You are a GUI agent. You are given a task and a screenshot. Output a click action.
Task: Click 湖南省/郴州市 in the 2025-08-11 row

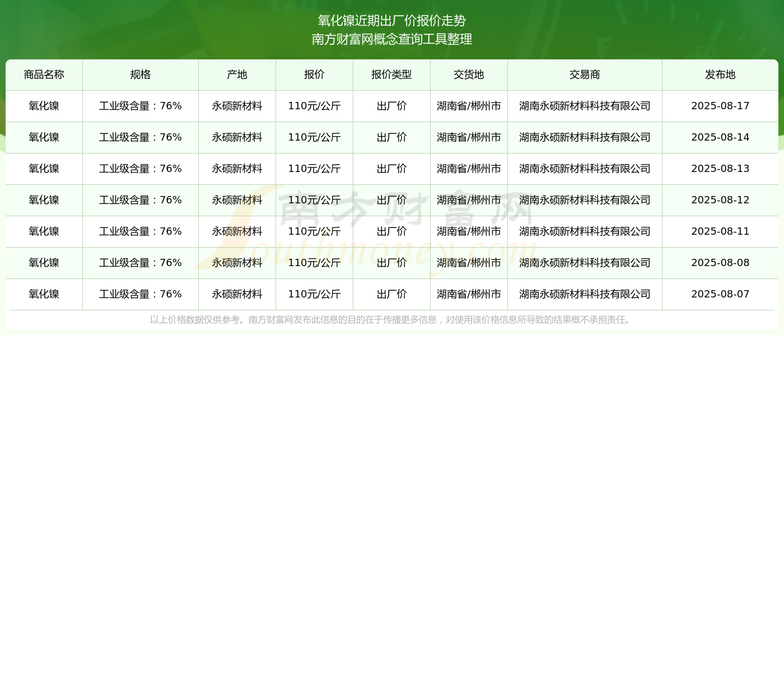point(469,231)
